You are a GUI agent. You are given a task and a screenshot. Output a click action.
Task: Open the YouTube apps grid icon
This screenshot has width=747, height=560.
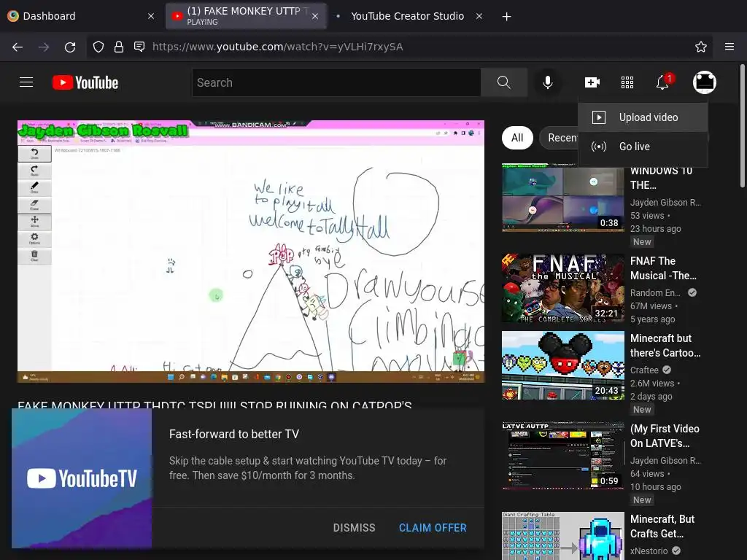point(627,82)
